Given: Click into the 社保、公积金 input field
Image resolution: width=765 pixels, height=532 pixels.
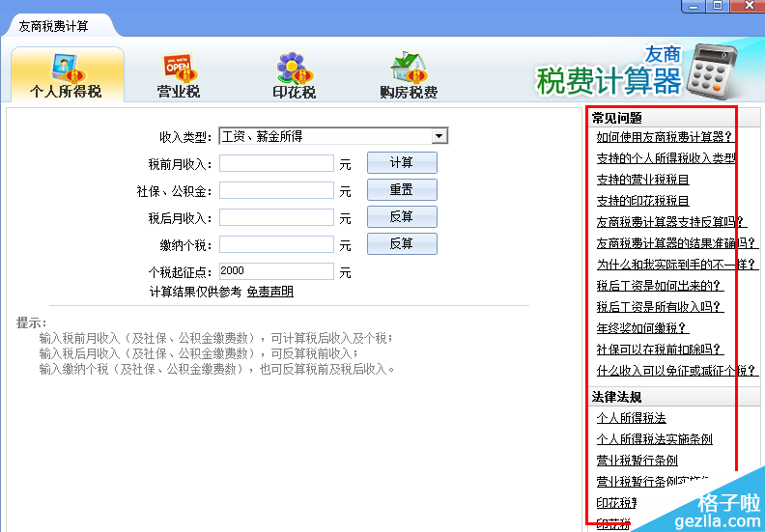Looking at the screenshot, I should (276, 191).
